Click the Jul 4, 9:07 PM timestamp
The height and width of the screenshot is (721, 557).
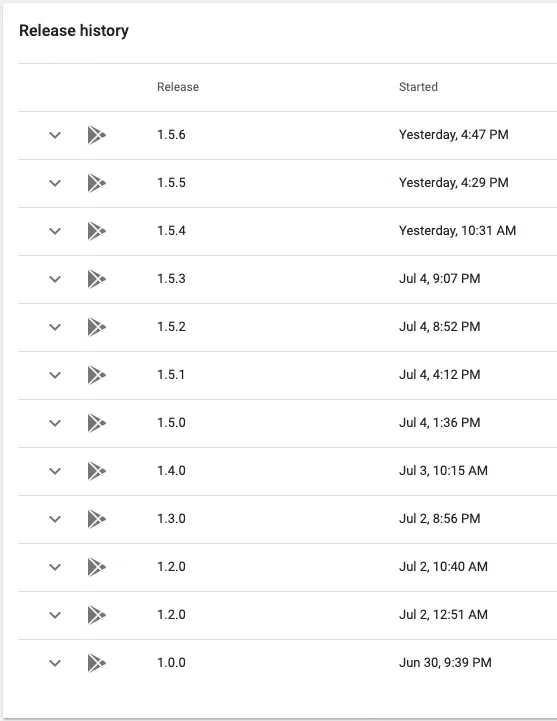click(x=439, y=279)
